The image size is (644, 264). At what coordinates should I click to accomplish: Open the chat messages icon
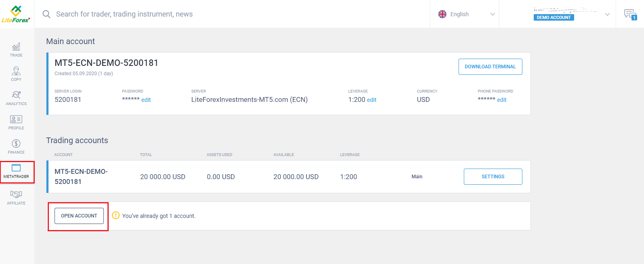coord(630,14)
